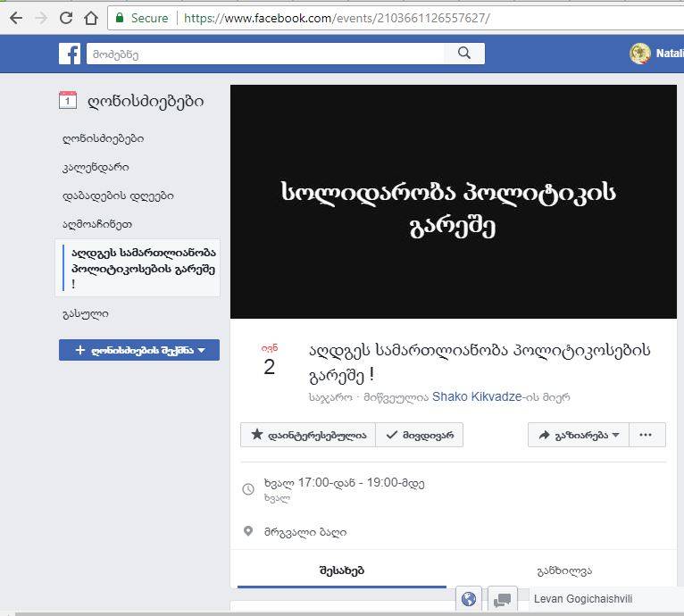The width and height of the screenshot is (684, 616).
Task: Click the chat bubbles icon in dock
Action: point(502,600)
